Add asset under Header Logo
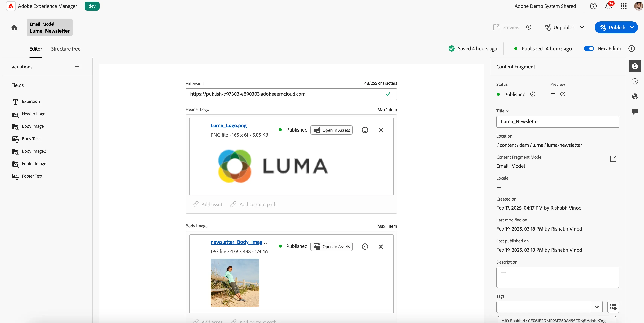 [x=207, y=205]
